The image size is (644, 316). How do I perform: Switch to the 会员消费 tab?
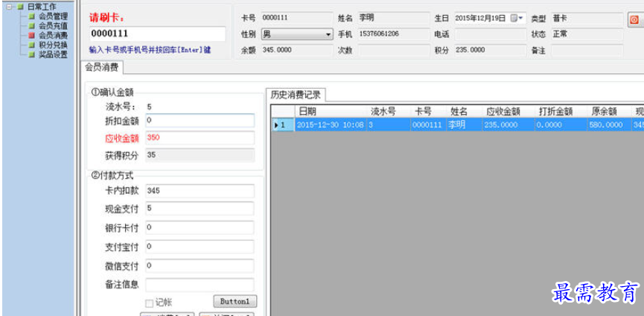(101, 67)
